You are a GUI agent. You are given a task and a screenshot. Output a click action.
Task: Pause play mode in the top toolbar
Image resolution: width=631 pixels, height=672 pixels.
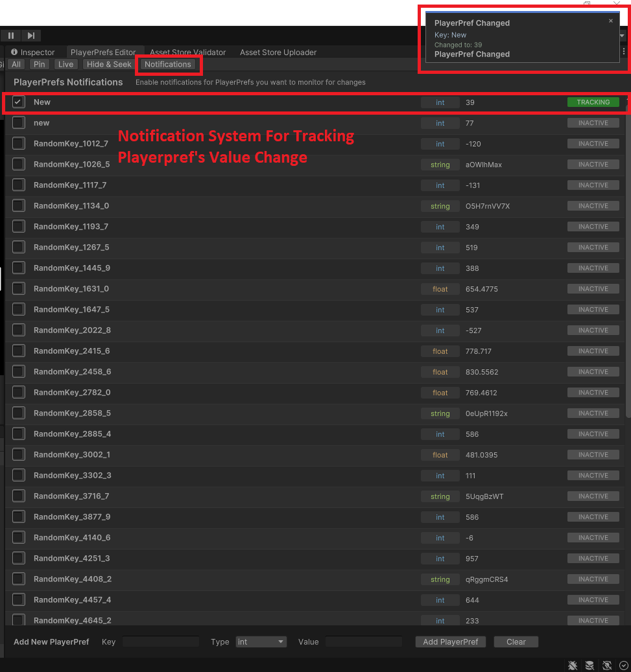click(x=10, y=35)
